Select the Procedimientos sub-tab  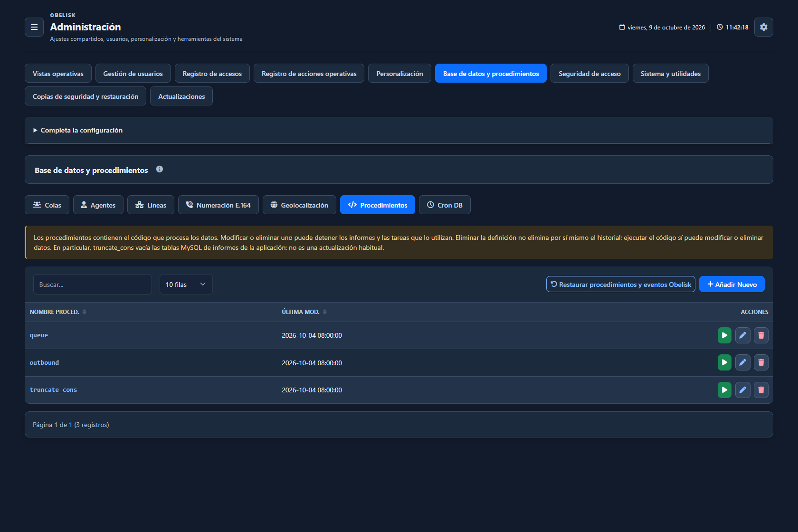tap(378, 205)
